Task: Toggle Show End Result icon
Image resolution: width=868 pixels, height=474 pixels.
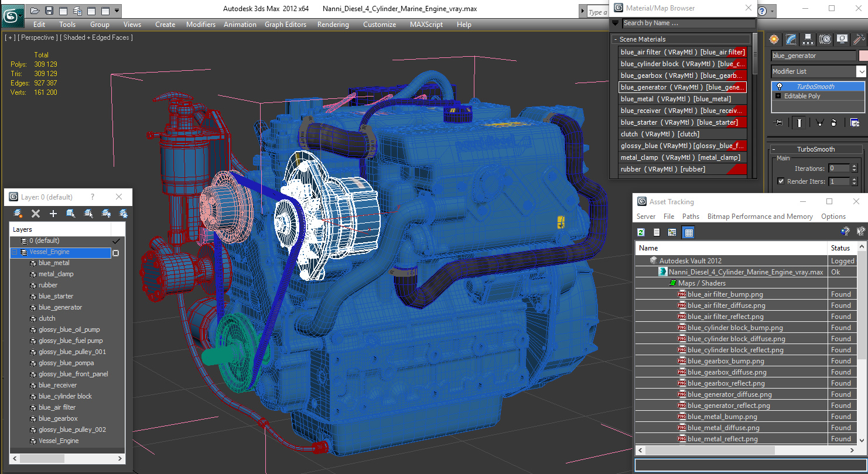Action: pyautogui.click(x=799, y=122)
